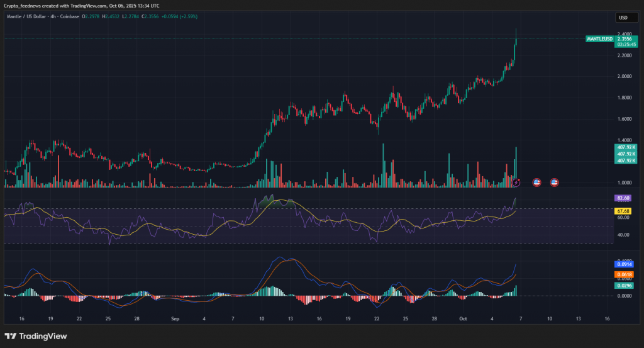Click the 2.3556 current price label
Viewport: 644px width, 348px height.
click(x=625, y=39)
